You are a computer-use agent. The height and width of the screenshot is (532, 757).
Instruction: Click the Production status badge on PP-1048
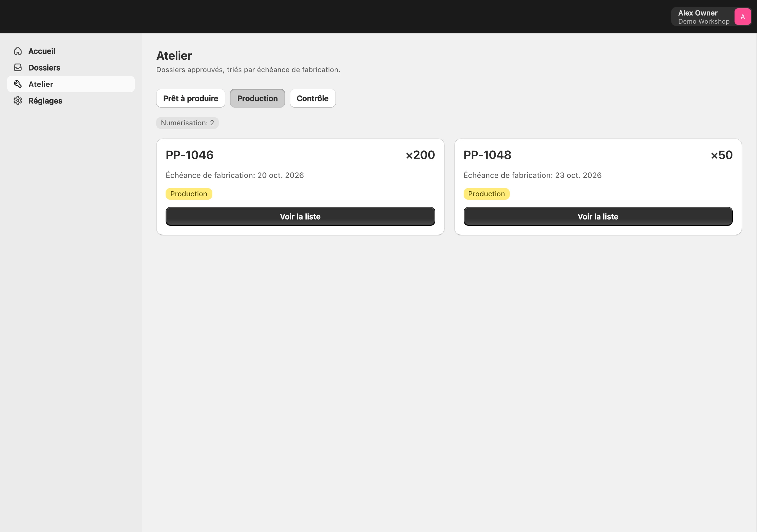point(486,194)
